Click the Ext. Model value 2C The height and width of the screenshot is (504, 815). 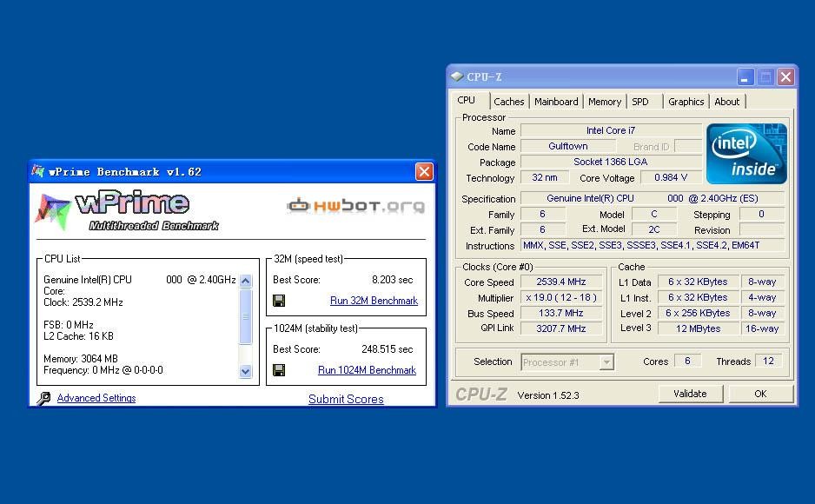654,229
